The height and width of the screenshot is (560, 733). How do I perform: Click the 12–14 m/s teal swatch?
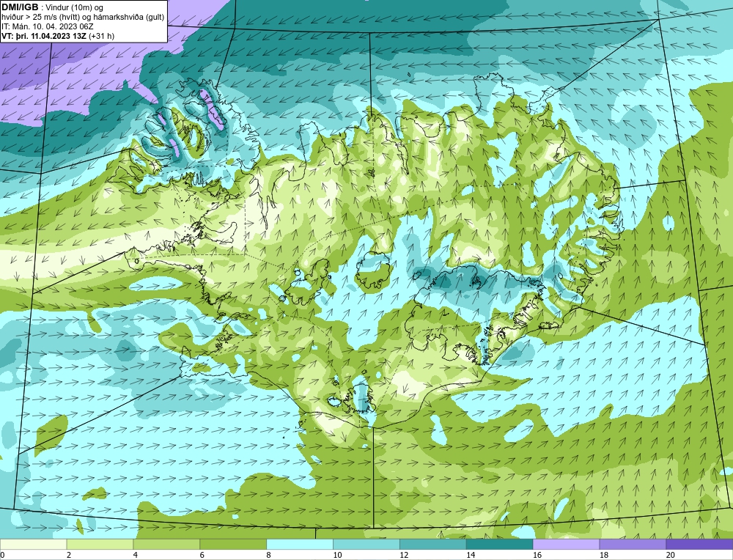433,544
